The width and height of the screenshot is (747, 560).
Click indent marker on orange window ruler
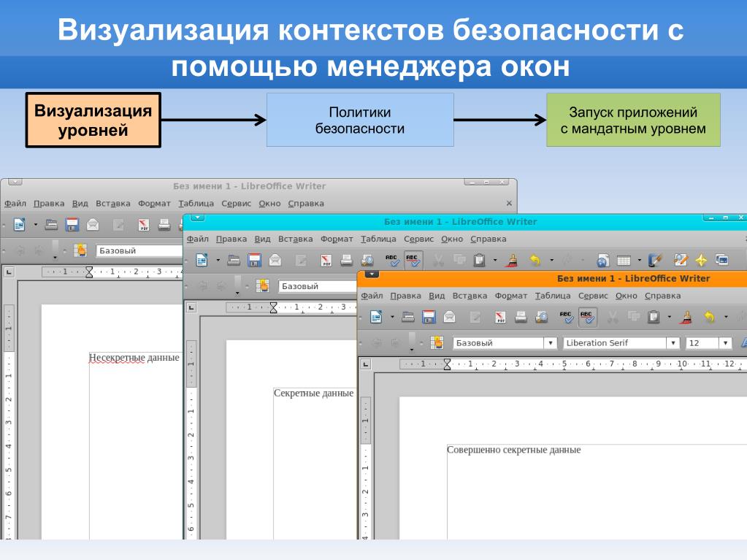(x=447, y=364)
